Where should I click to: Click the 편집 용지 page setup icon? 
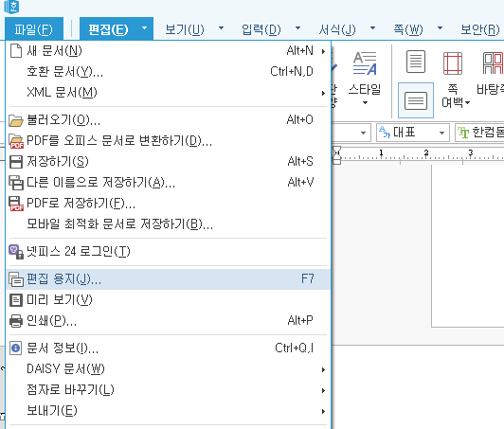pyautogui.click(x=16, y=279)
